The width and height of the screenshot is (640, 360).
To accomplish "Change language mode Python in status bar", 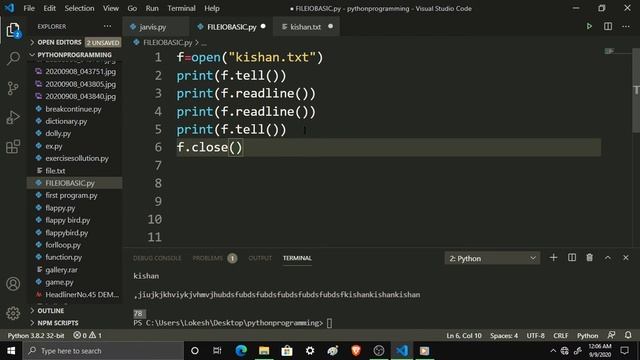I will coord(587,336).
